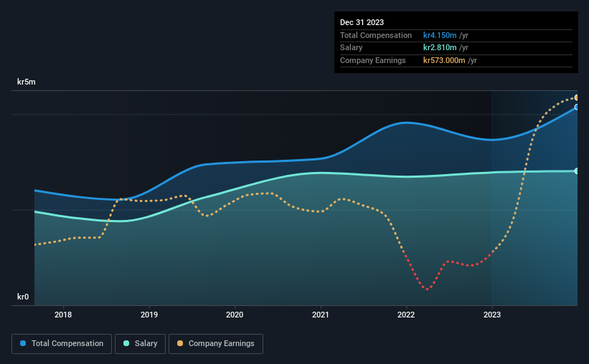Toggle the Total Compensation legend button
The width and height of the screenshot is (589, 364).
point(62,344)
